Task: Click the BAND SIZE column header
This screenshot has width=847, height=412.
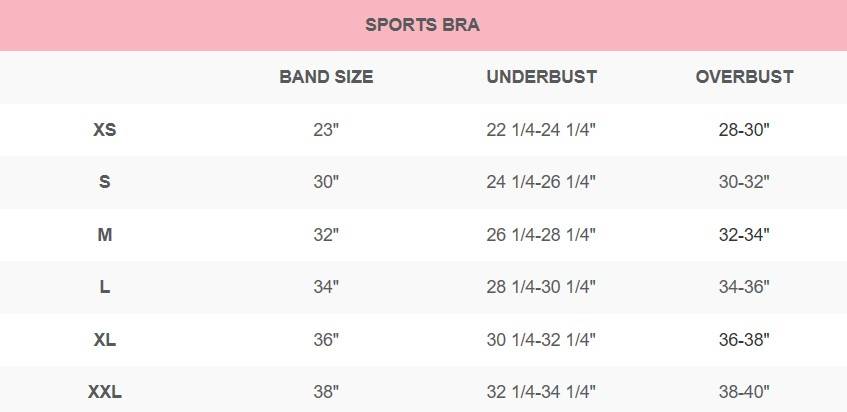Action: (x=326, y=77)
